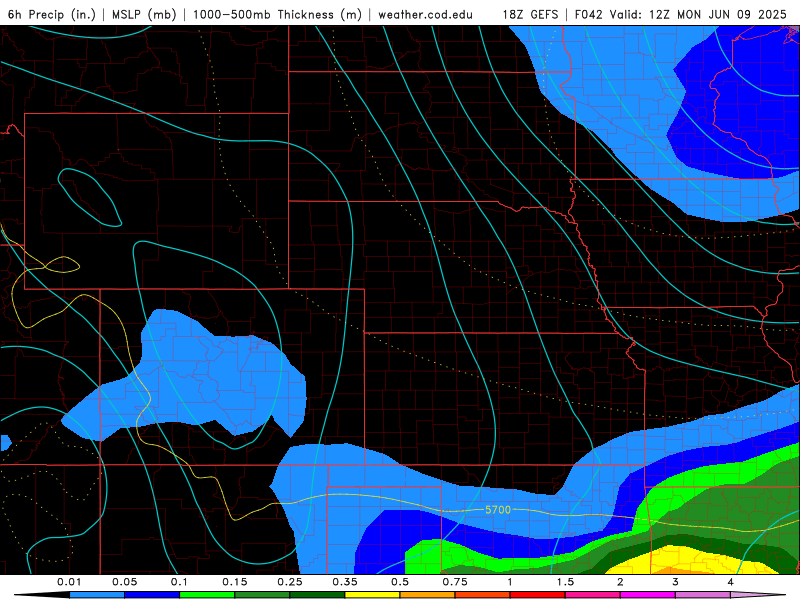Click the legend value 3
Viewport: 800px width, 600px height.
tap(676, 582)
